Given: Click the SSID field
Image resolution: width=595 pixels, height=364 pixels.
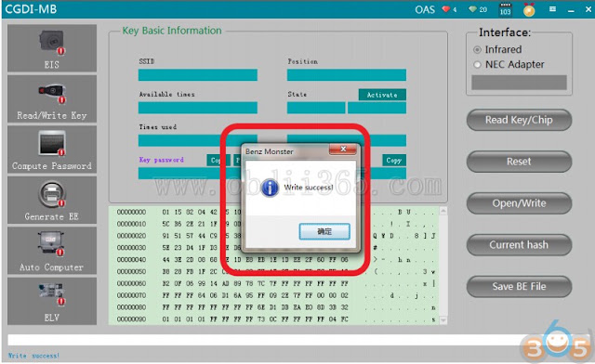Looking at the screenshot, I should point(198,74).
